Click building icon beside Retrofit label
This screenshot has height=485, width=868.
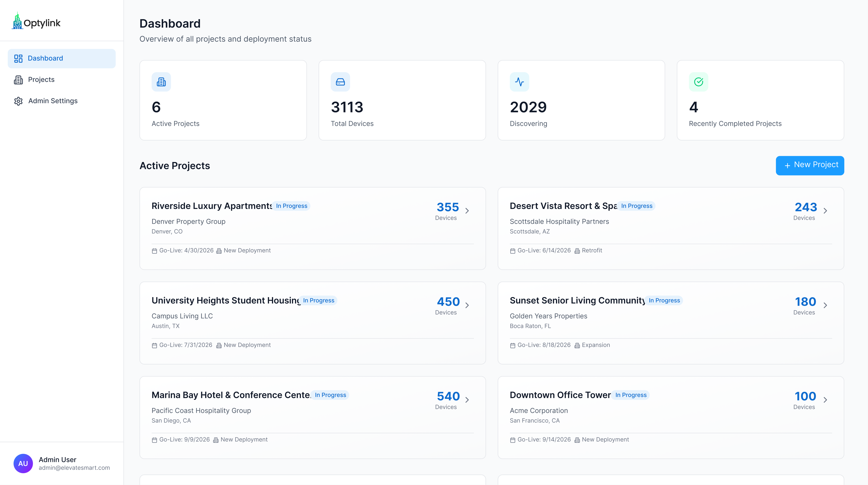pyautogui.click(x=577, y=251)
